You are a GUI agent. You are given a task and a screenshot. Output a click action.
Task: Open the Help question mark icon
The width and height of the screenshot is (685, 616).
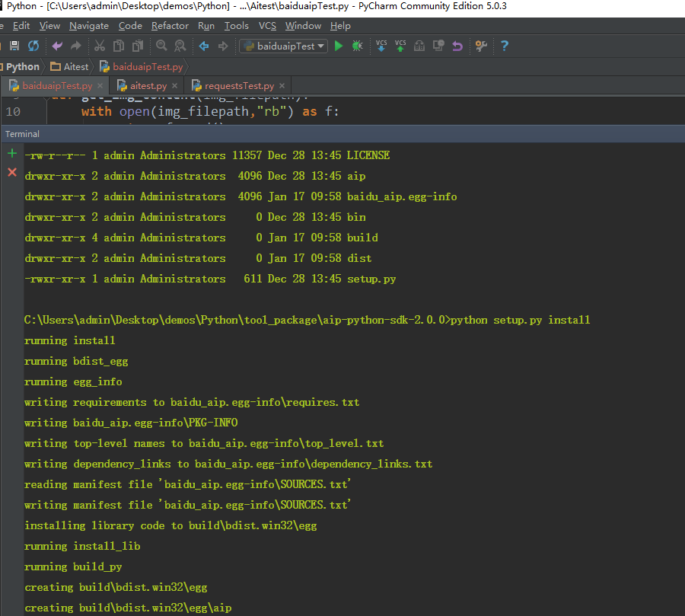tap(504, 46)
